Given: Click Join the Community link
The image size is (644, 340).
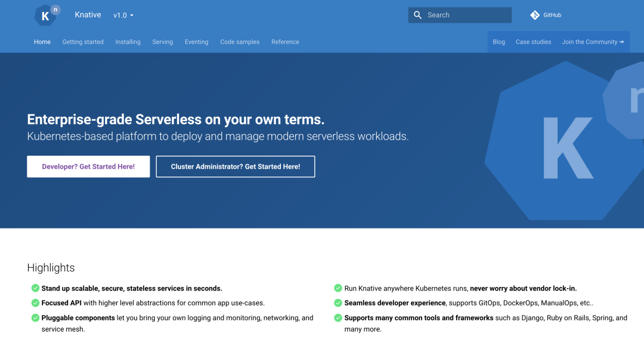Looking at the screenshot, I should click(593, 42).
